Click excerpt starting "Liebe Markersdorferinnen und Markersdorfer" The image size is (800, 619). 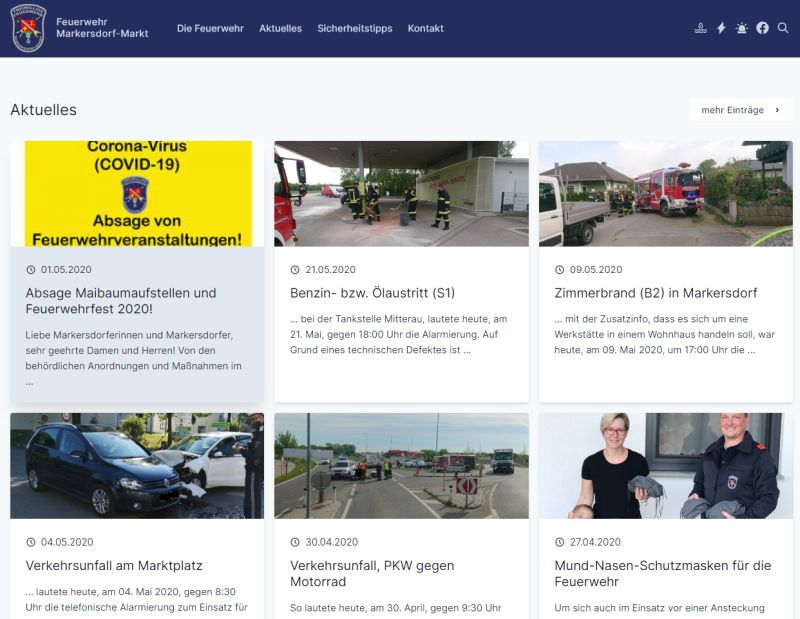134,358
